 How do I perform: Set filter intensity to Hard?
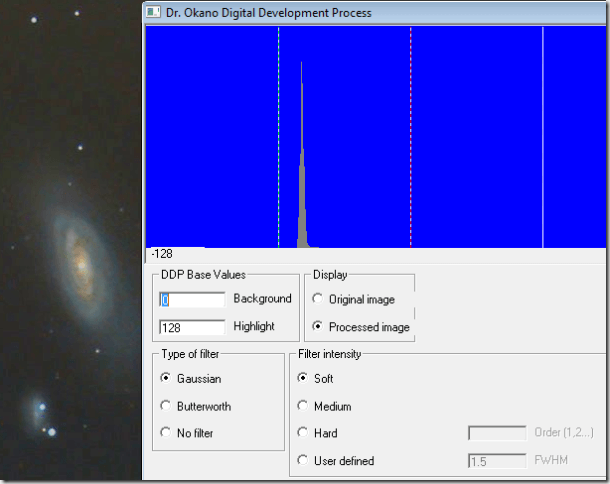303,433
